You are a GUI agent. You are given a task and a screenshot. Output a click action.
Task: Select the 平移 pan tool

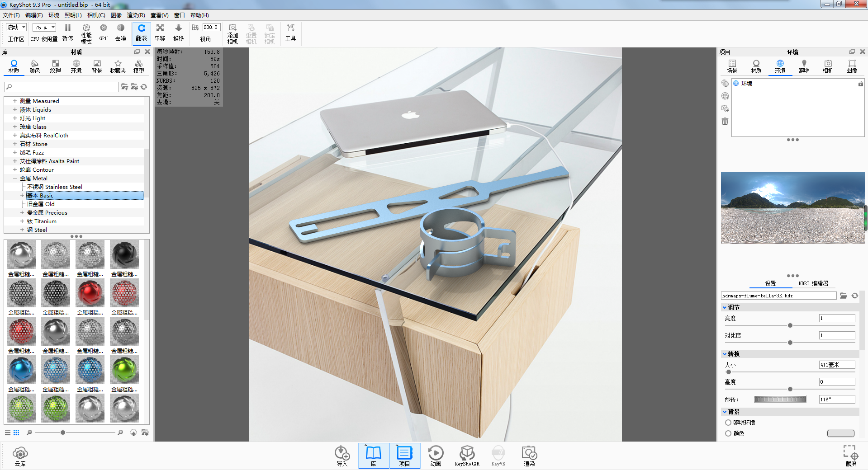160,33
